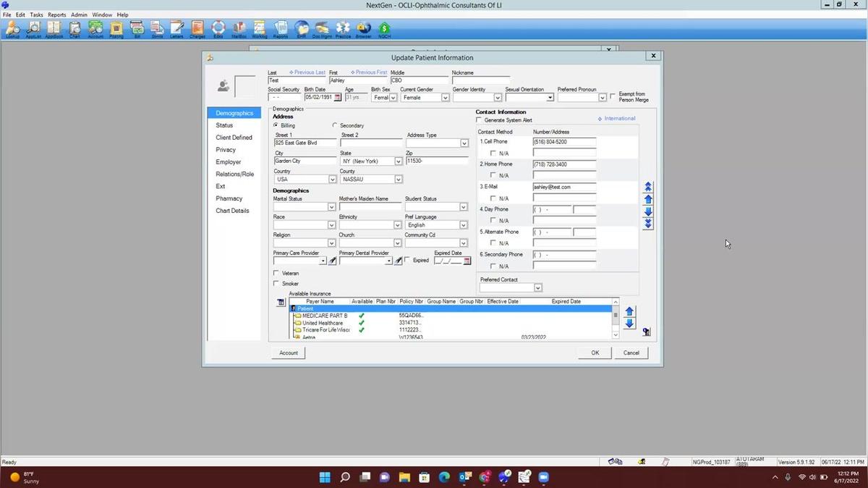Open the Reports menu
The height and width of the screenshot is (488, 868).
56,14
